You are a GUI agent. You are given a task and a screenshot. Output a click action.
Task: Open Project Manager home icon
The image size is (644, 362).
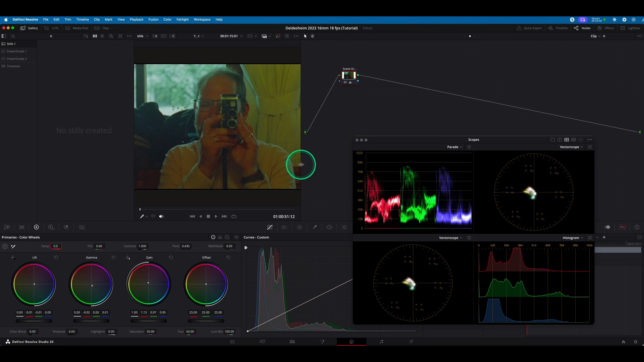pos(624,342)
